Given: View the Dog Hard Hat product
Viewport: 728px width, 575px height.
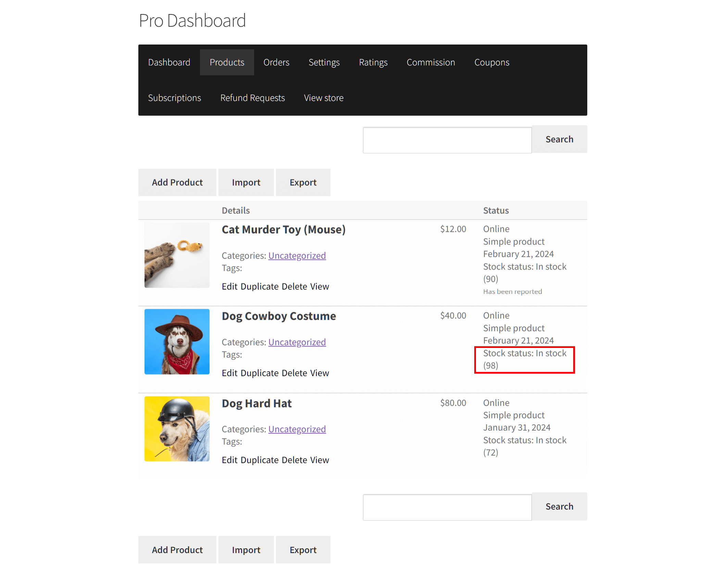Looking at the screenshot, I should click(x=319, y=460).
